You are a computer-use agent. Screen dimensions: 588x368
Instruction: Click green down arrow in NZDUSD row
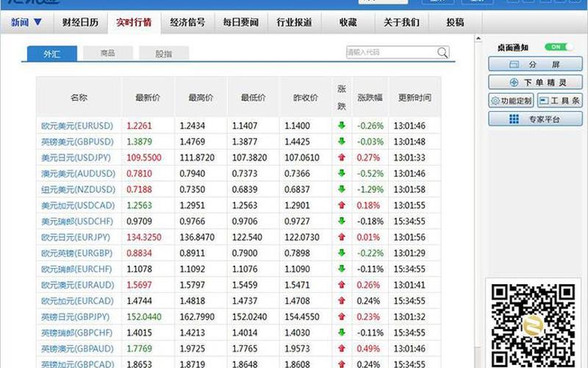pos(341,189)
